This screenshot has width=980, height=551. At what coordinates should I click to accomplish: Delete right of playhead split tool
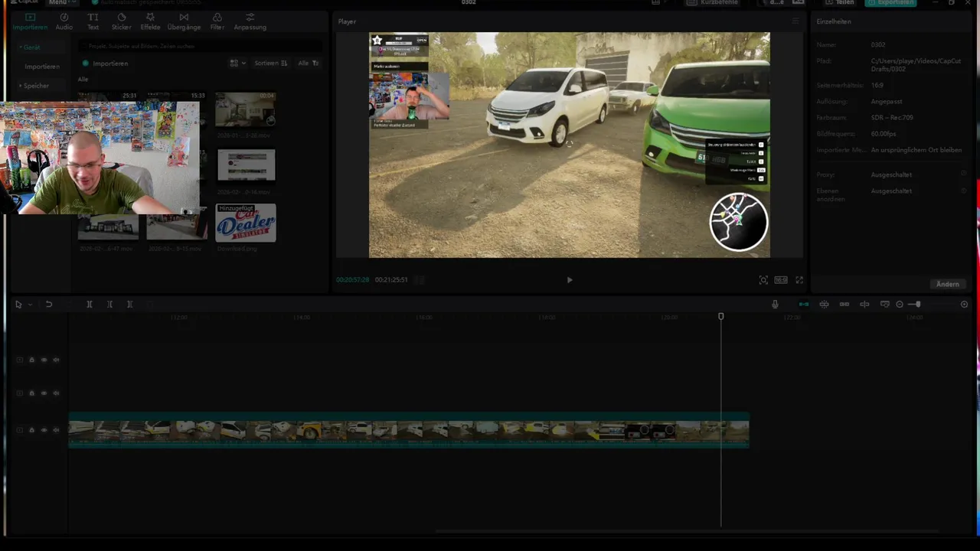click(129, 305)
